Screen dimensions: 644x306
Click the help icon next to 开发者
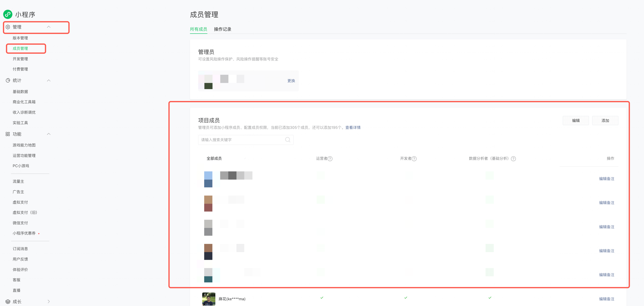point(414,159)
